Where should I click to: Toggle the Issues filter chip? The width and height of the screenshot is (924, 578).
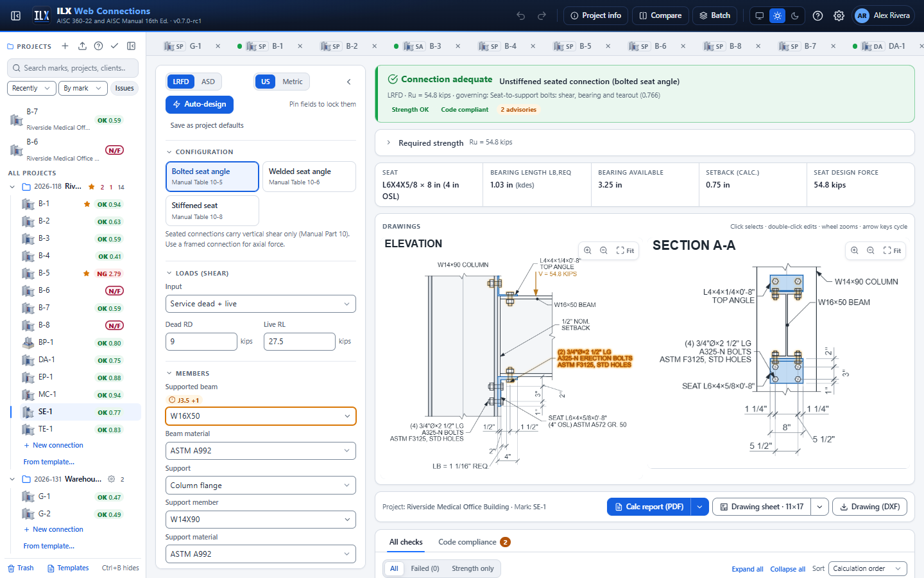tap(124, 88)
